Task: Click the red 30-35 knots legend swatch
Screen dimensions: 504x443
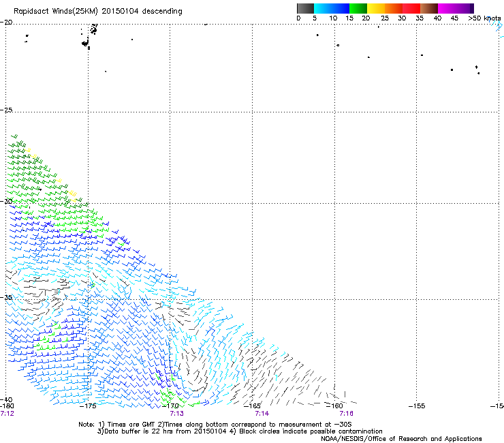Action: click(411, 8)
